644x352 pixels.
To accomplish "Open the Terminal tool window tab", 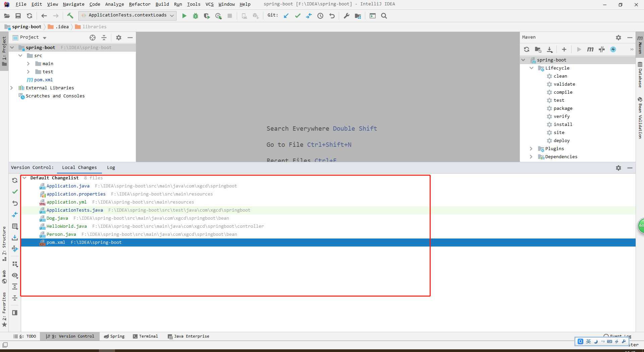I will (145, 336).
